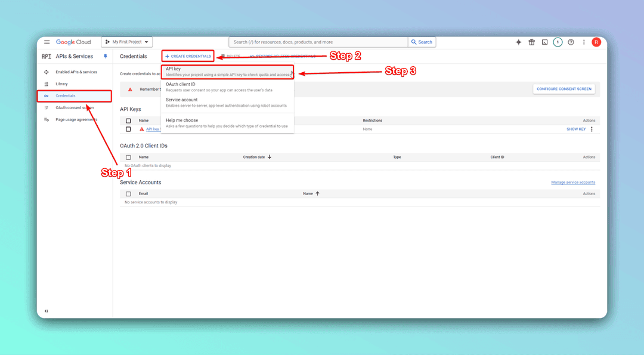Click SHOW KEY for the API key
This screenshot has width=644, height=355.
577,129
